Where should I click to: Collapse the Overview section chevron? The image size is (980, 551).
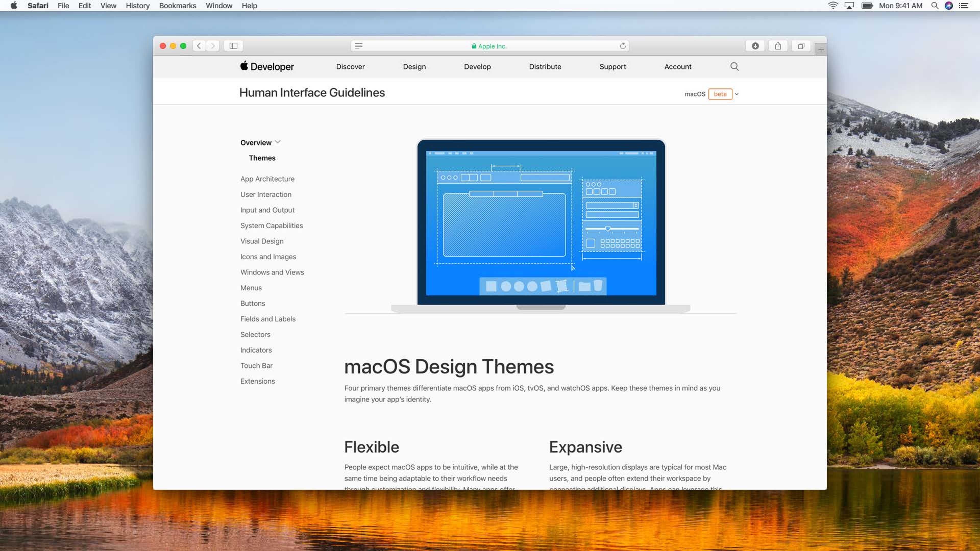[x=278, y=142]
